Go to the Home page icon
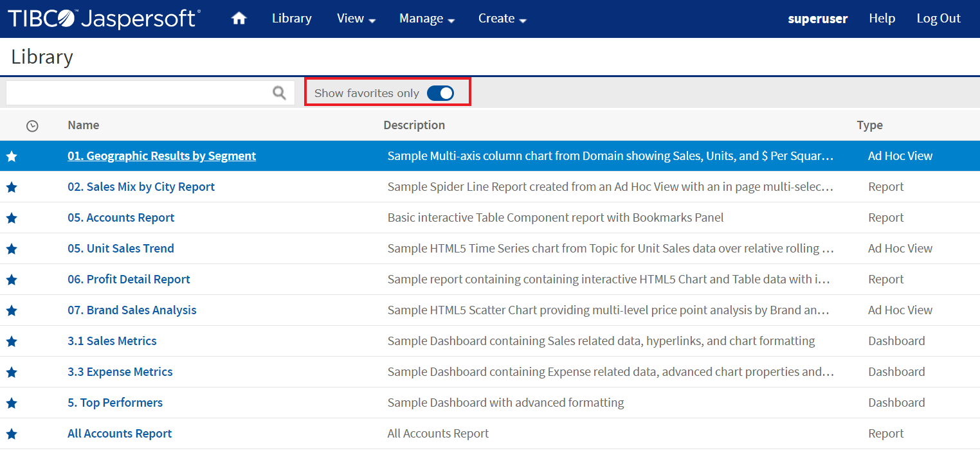The image size is (980, 471). [x=239, y=19]
